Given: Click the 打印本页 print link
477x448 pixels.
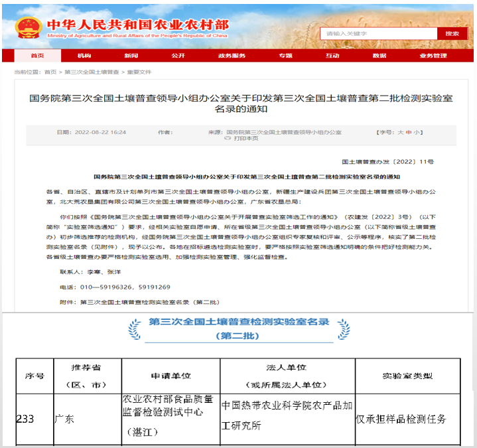Looking at the screenshot, I should tap(246, 138).
